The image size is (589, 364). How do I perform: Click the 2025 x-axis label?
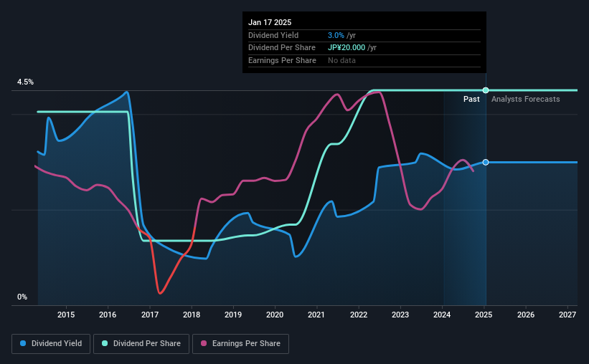click(x=484, y=315)
